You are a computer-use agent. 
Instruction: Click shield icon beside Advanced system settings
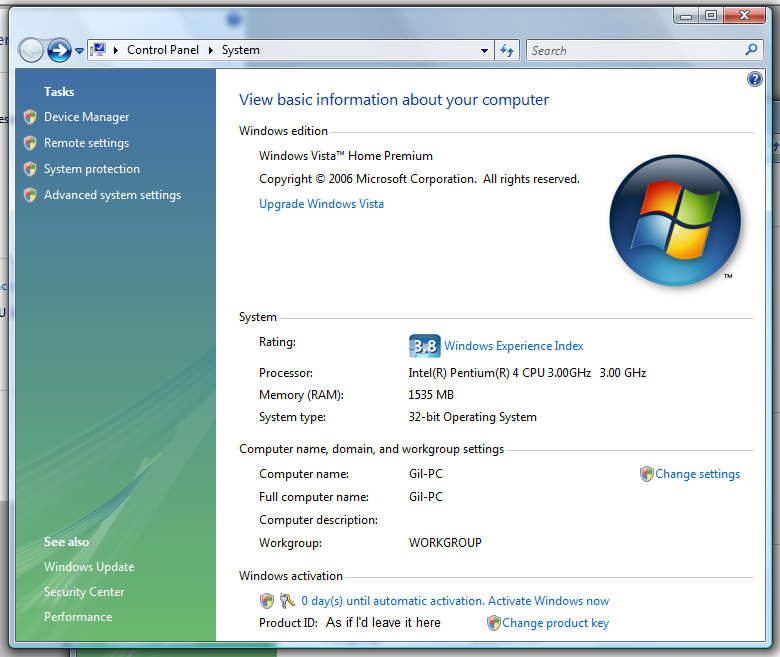[x=30, y=194]
